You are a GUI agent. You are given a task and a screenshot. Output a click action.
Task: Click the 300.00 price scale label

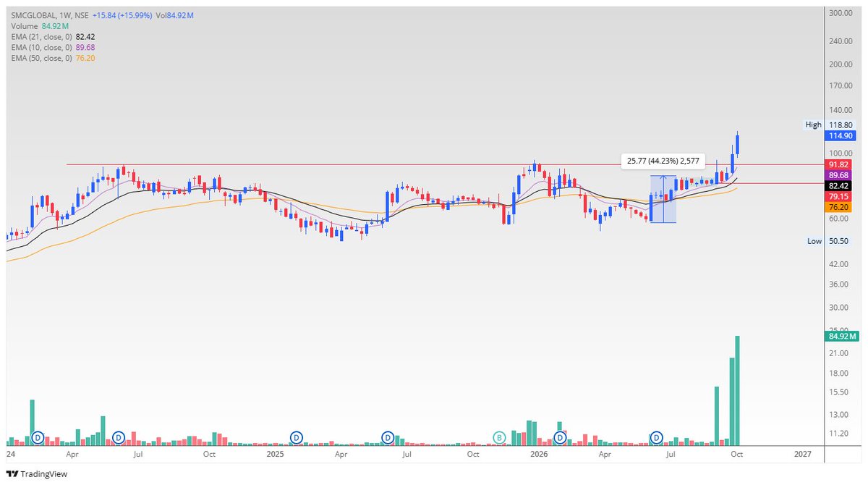click(840, 13)
